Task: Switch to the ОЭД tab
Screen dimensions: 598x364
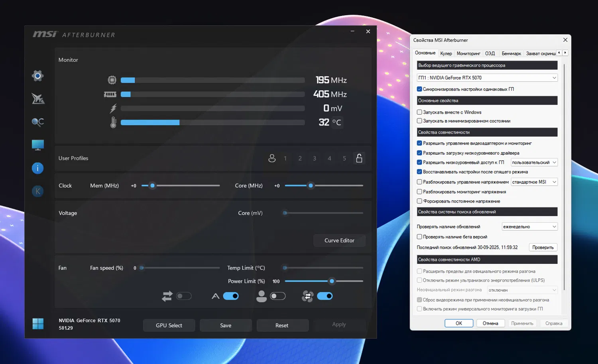Action: (490, 53)
